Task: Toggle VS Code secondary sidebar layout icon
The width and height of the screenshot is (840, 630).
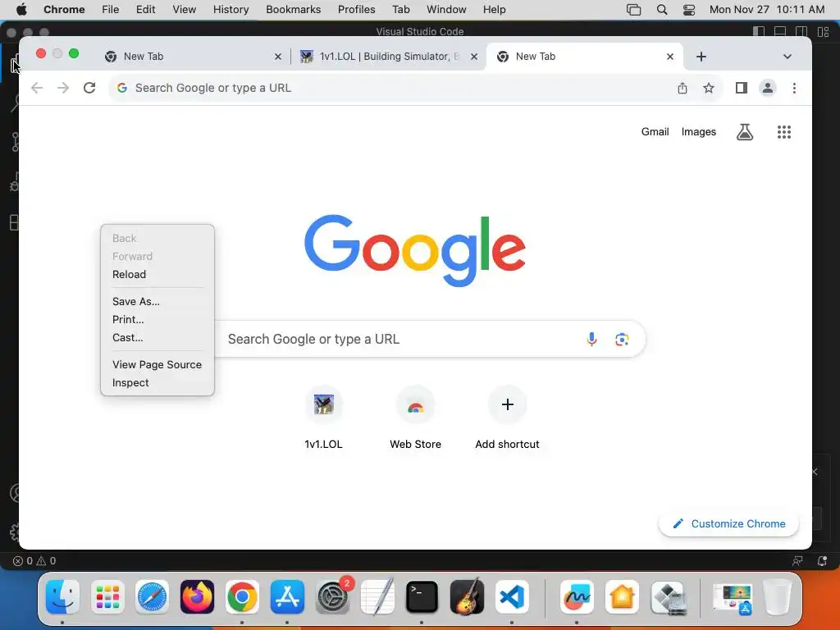Action: (802, 32)
